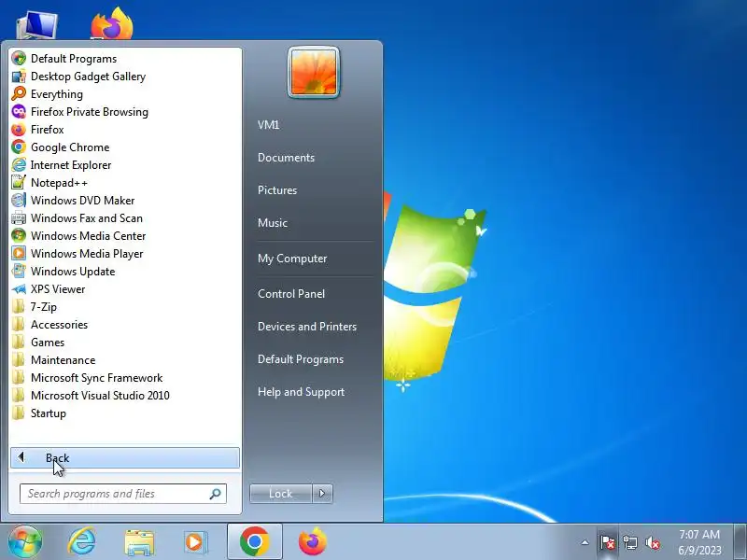Launch XPS Viewer icon

(x=19, y=289)
